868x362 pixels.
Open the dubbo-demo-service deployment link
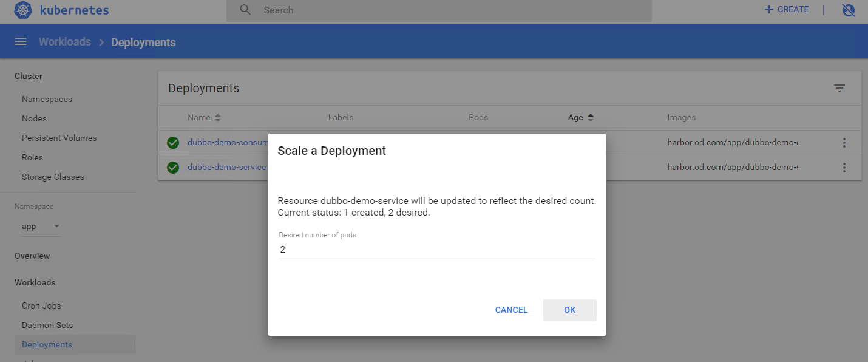coord(226,168)
